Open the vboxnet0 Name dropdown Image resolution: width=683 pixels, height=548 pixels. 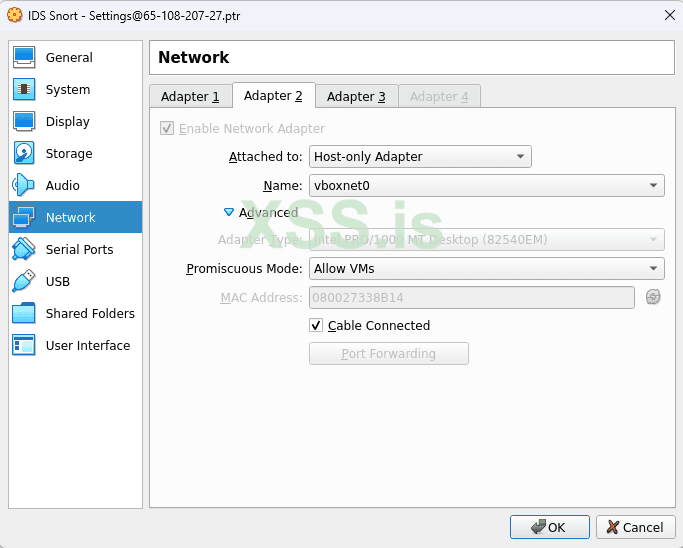[487, 186]
